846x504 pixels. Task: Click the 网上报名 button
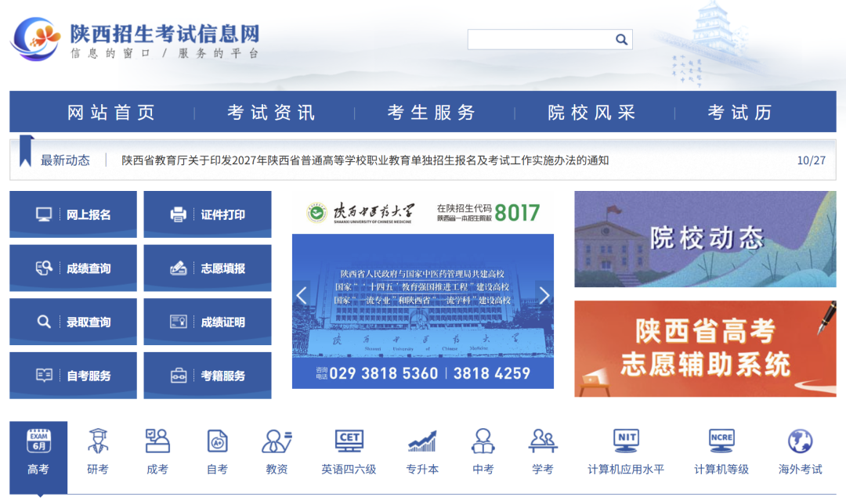(x=73, y=214)
